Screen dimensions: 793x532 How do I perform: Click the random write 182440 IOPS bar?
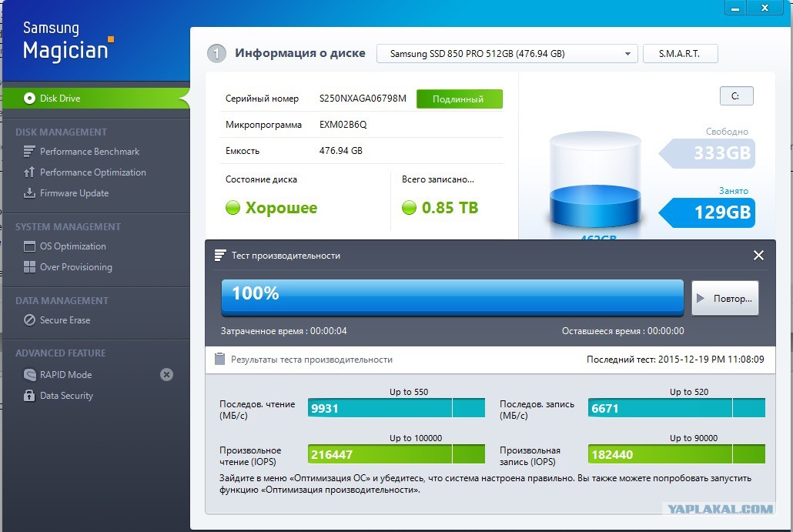pos(676,453)
